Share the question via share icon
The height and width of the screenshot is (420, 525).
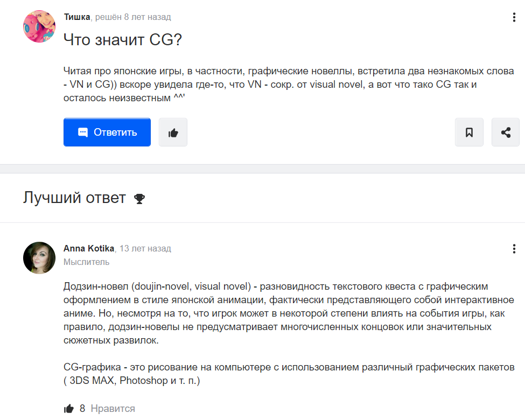[506, 132]
